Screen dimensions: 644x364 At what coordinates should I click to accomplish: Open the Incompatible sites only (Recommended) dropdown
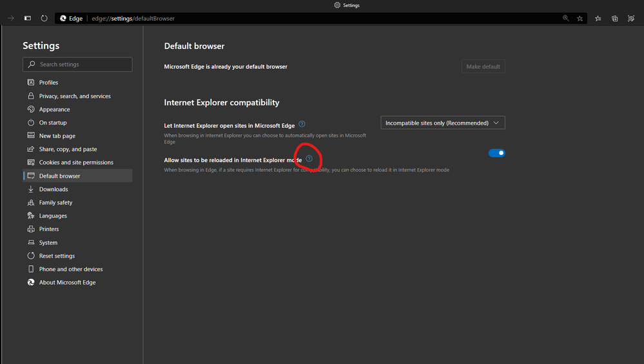[443, 123]
